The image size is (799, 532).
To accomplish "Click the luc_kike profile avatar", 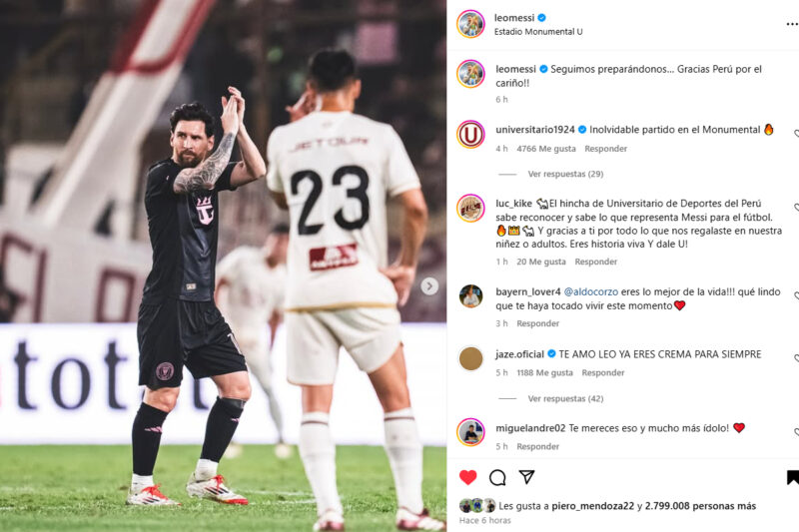I will pyautogui.click(x=470, y=208).
